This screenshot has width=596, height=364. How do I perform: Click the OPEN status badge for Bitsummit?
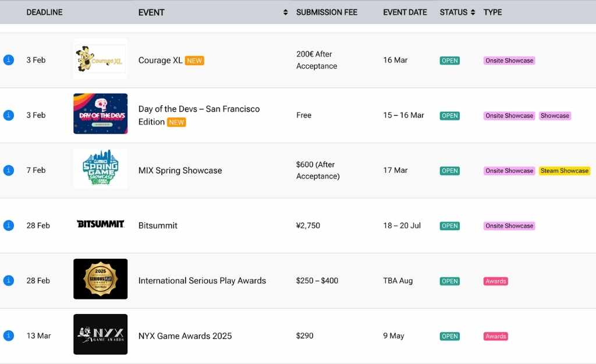(449, 226)
